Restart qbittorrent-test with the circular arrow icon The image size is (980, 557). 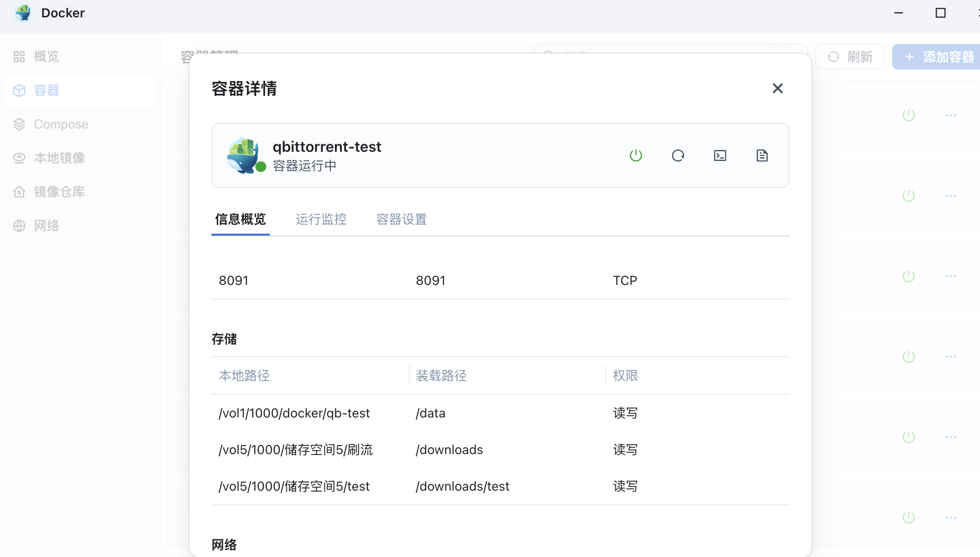coord(678,155)
